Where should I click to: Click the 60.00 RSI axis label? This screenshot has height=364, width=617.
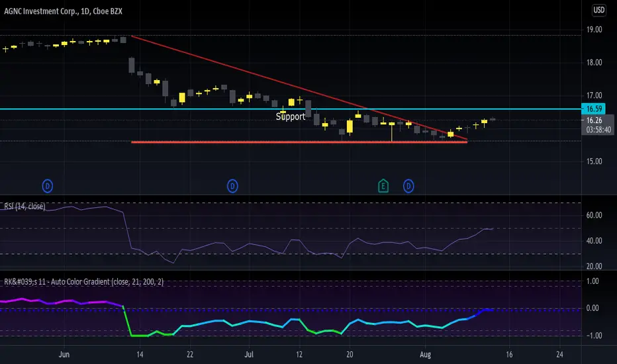coord(594,215)
